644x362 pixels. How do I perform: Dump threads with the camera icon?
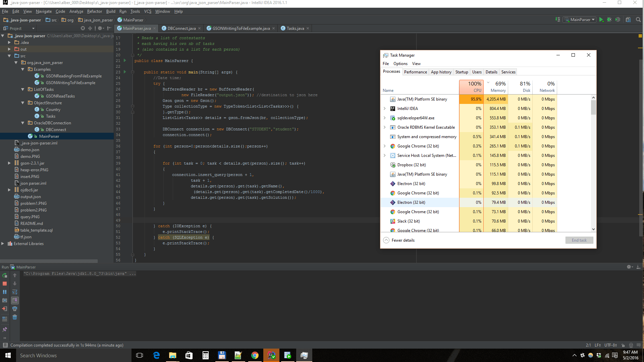click(5, 300)
